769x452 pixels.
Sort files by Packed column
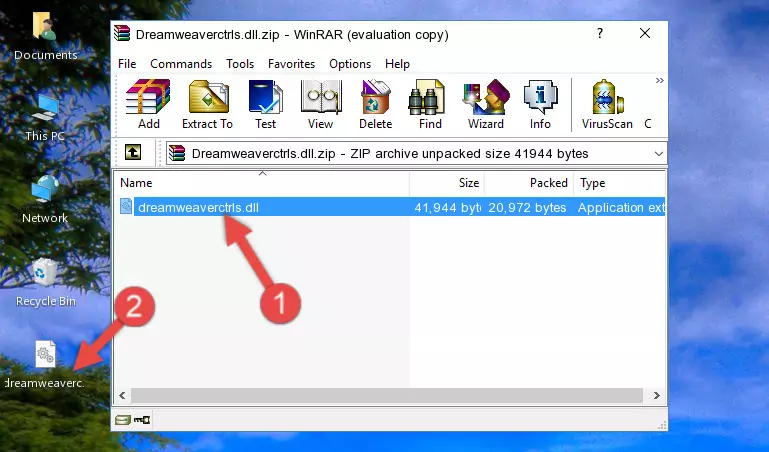(x=529, y=183)
